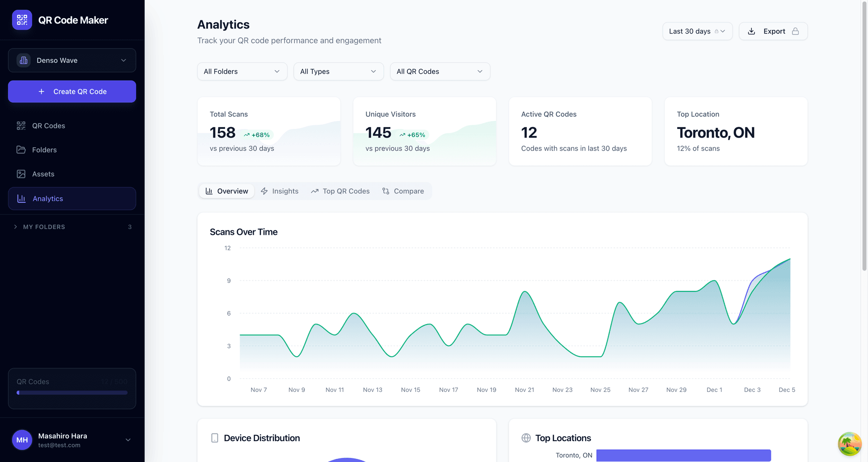Open the Top QR Codes tab
This screenshot has height=462, width=868.
click(x=340, y=191)
